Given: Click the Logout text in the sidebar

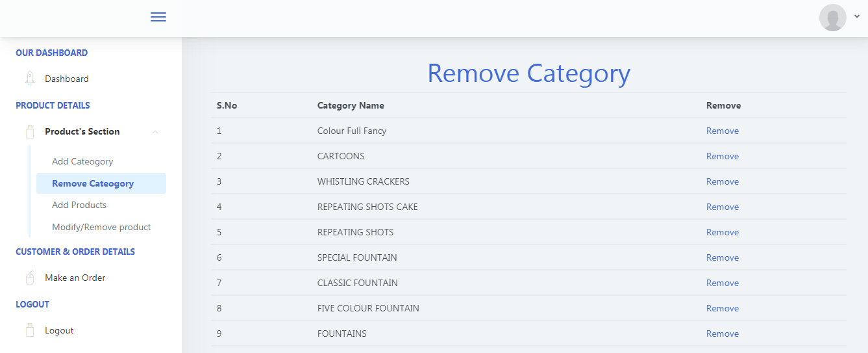Looking at the screenshot, I should 59,330.
